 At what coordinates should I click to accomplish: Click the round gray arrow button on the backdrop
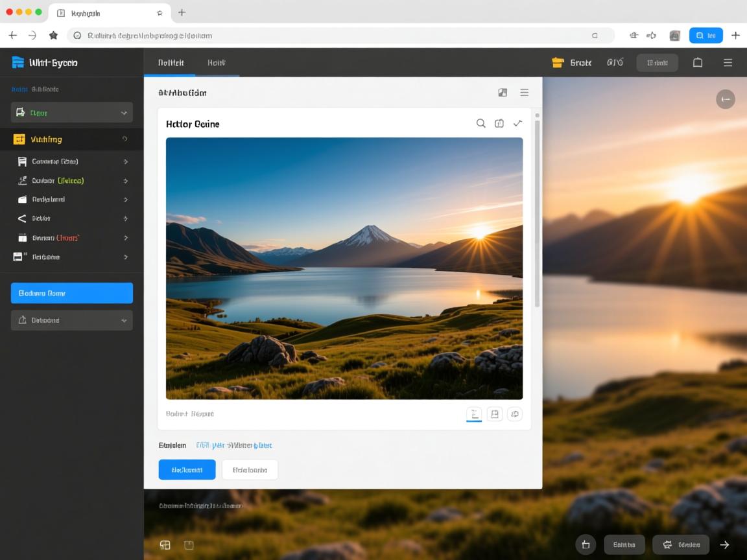(725, 99)
